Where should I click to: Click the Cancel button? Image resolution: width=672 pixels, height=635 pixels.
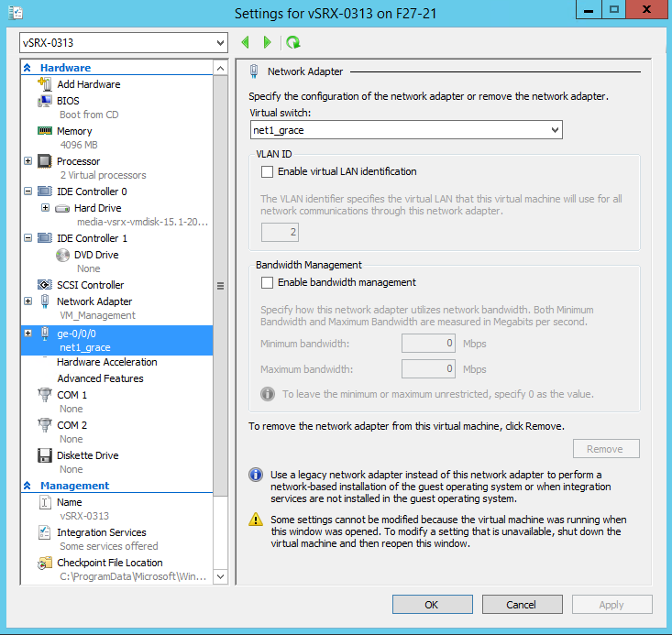point(522,605)
